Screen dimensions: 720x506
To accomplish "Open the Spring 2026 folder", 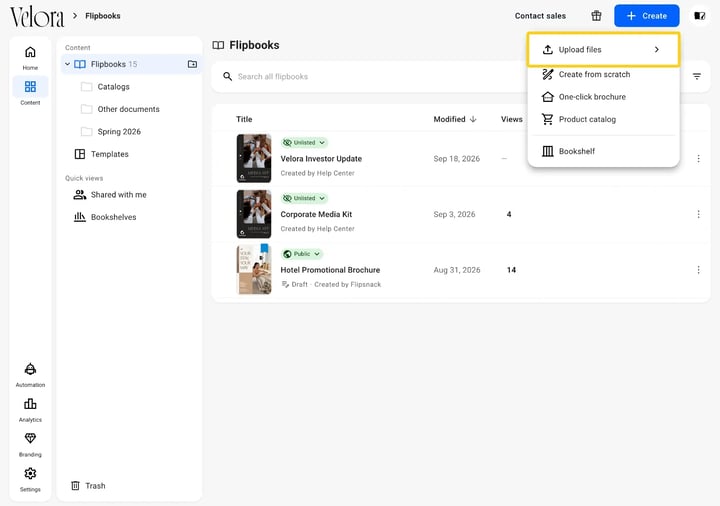I will pos(111,131).
